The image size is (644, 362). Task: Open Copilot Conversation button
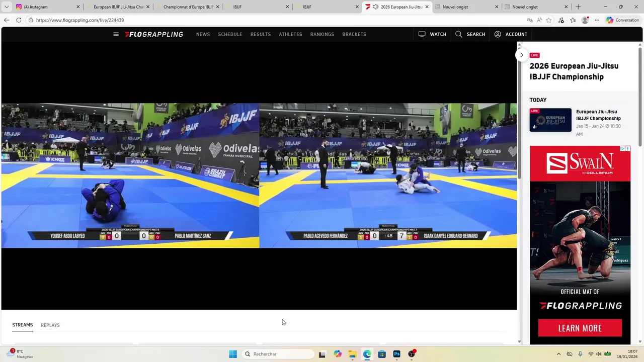(x=623, y=20)
